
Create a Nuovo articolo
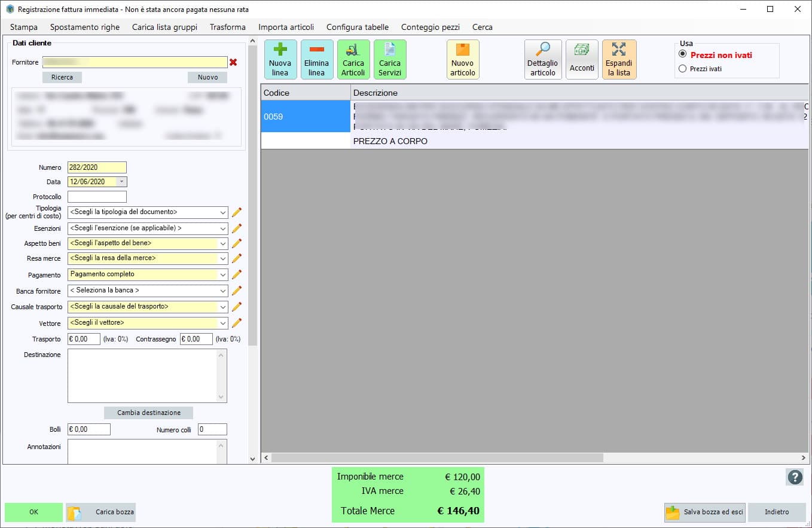coord(463,60)
